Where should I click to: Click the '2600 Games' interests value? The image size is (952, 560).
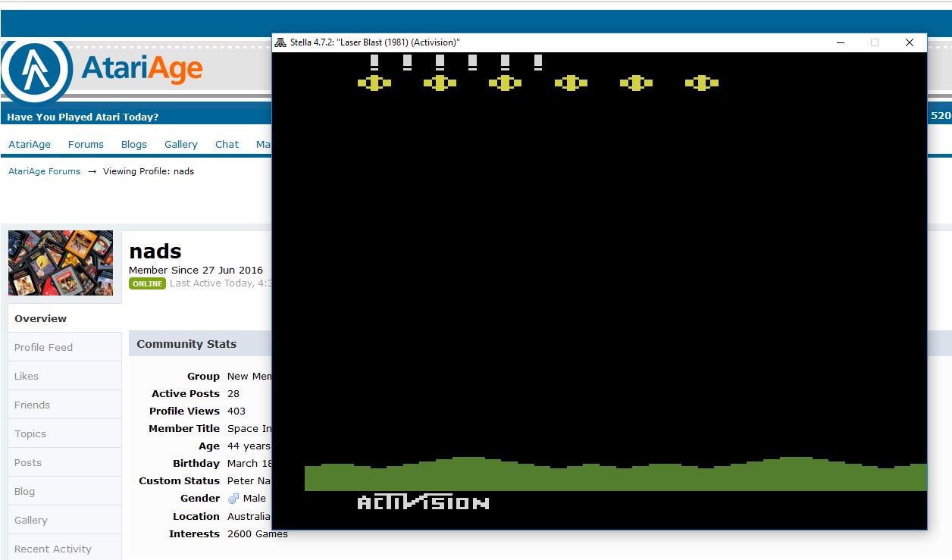258,533
